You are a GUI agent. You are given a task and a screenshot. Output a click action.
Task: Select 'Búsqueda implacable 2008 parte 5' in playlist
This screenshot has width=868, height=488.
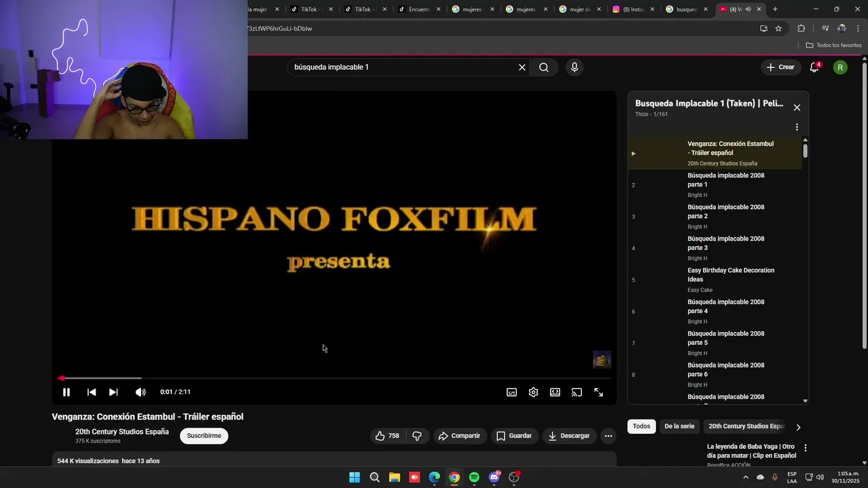pos(715,343)
